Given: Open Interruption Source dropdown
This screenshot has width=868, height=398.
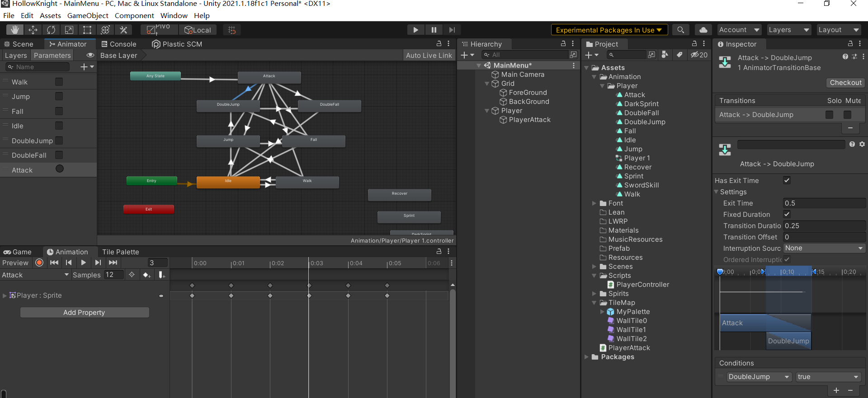Looking at the screenshot, I should (x=824, y=248).
